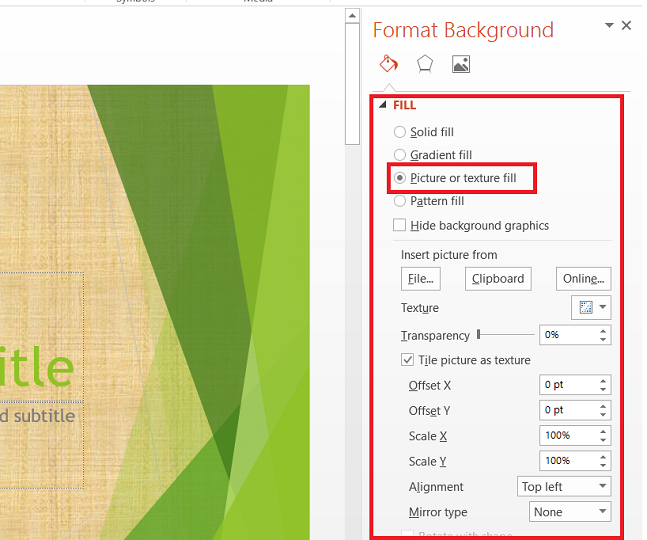Viewport: 647px width, 540px height.
Task: Open the Format Background pane options arrow
Action: pyautogui.click(x=609, y=26)
